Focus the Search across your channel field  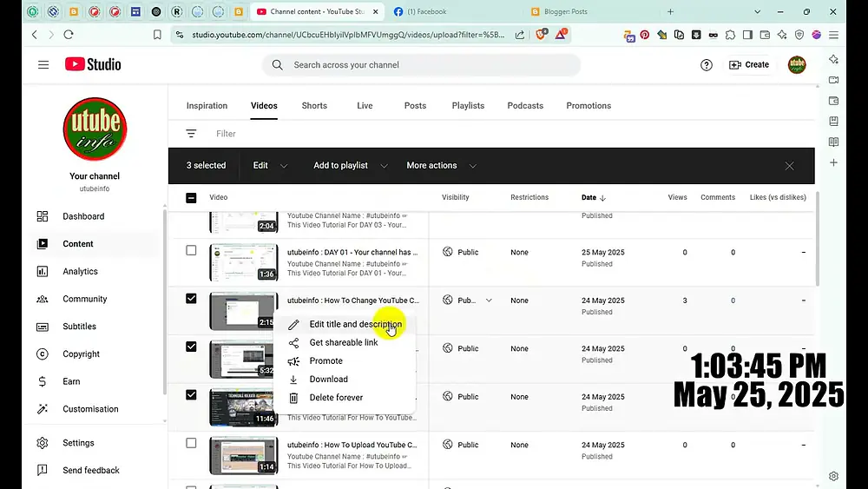click(x=421, y=65)
